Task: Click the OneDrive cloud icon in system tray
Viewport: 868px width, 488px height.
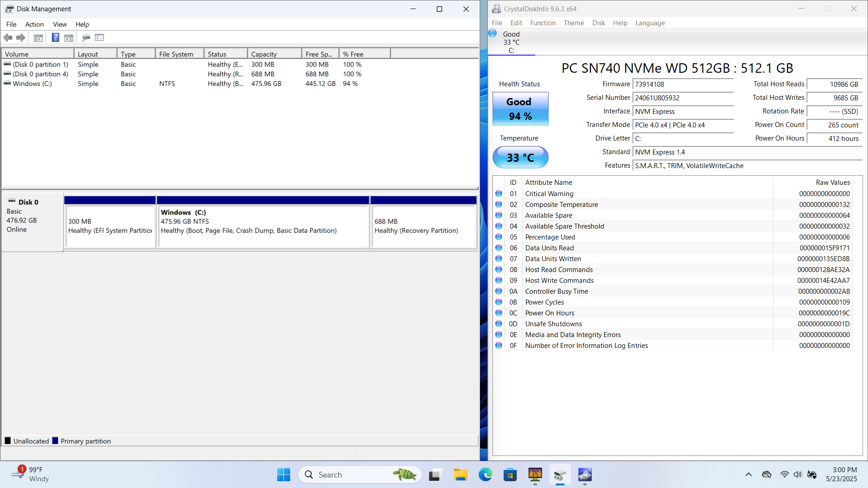Action: click(x=767, y=474)
